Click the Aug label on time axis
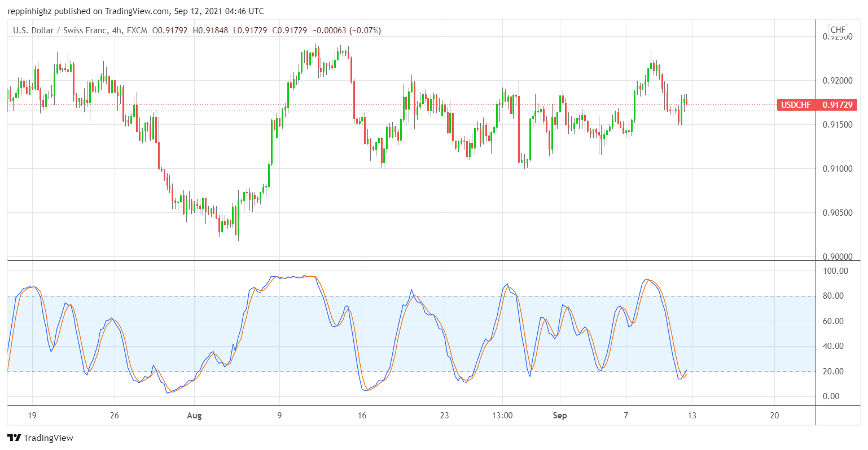Screen dimensions: 868x450 (x=194, y=416)
